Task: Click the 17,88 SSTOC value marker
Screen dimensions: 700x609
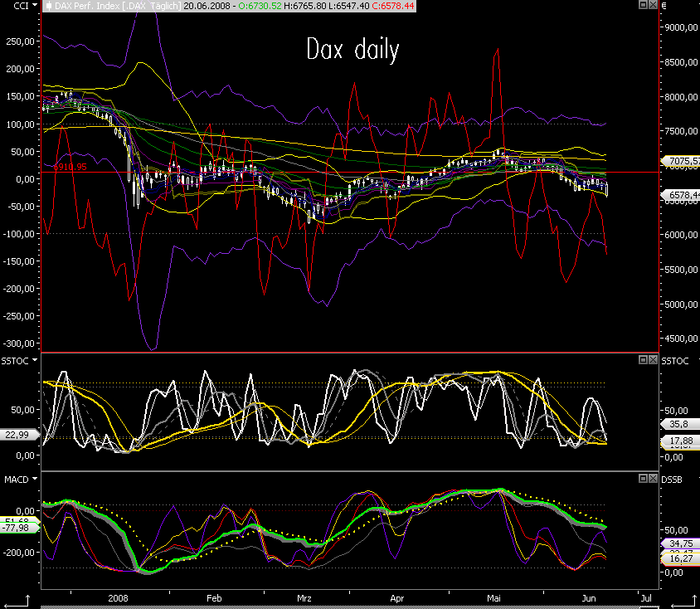Action: (x=678, y=441)
